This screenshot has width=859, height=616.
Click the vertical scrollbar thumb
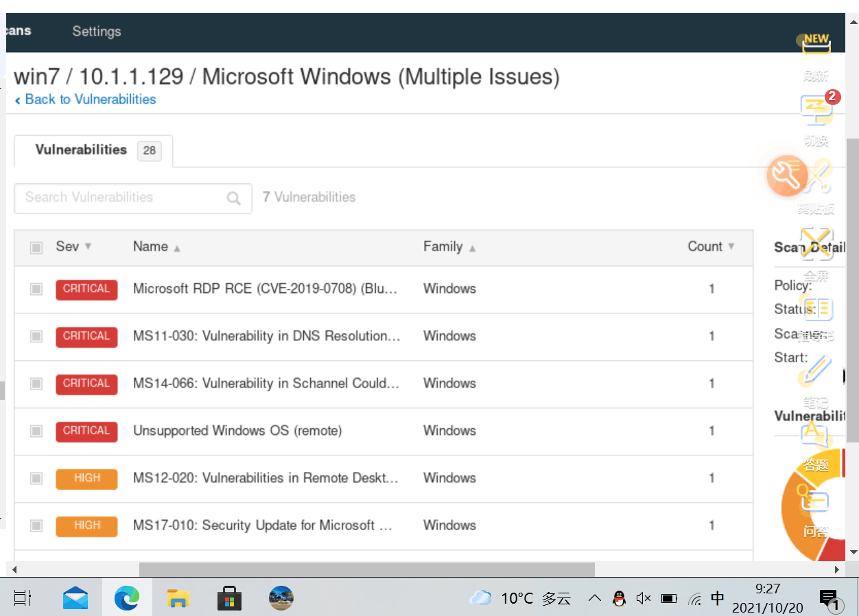[853, 289]
